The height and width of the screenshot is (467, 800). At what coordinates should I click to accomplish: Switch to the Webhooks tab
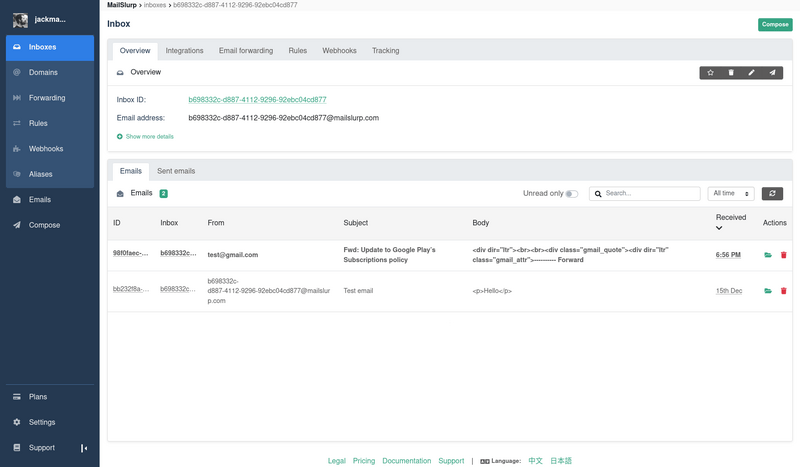339,51
